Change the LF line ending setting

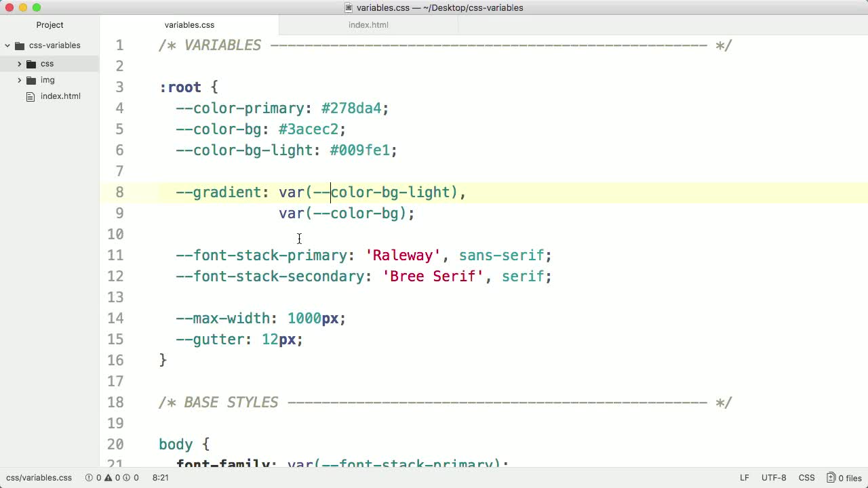point(745,478)
